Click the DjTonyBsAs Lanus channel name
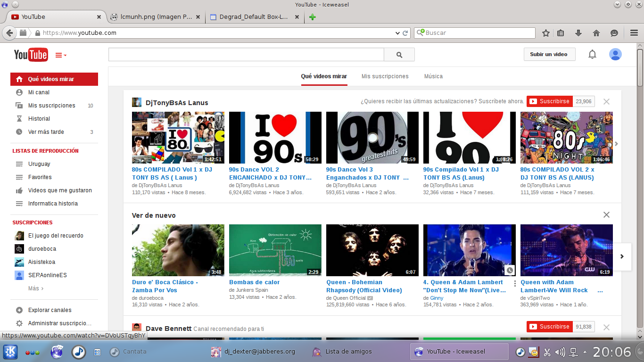644x362 pixels. coord(177,103)
